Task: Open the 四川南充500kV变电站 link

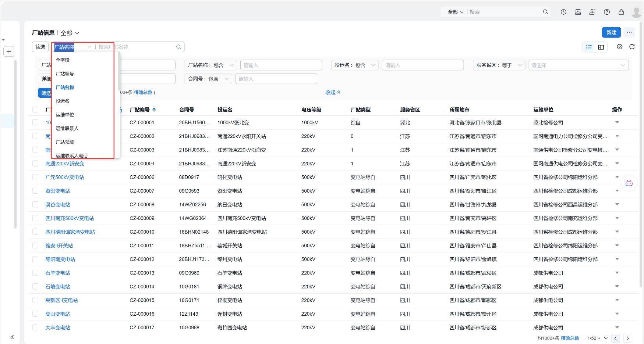Action: (x=70, y=218)
